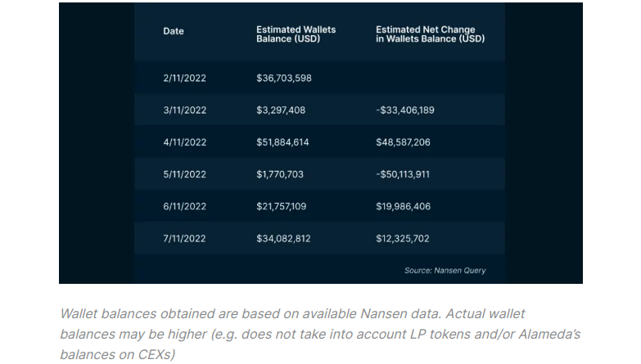Click the -$33,406,189 net change value
The height and width of the screenshot is (364, 641).
(404, 110)
